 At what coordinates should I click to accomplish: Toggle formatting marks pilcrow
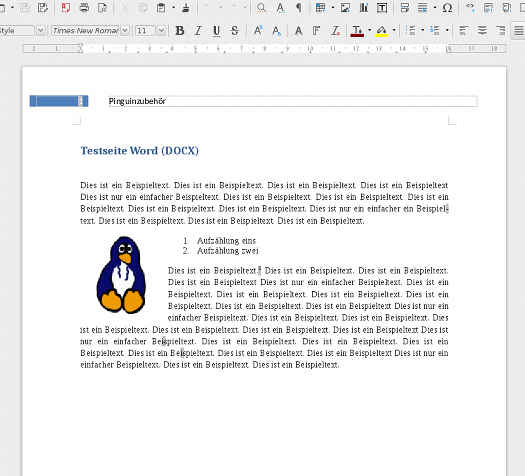click(x=299, y=7)
